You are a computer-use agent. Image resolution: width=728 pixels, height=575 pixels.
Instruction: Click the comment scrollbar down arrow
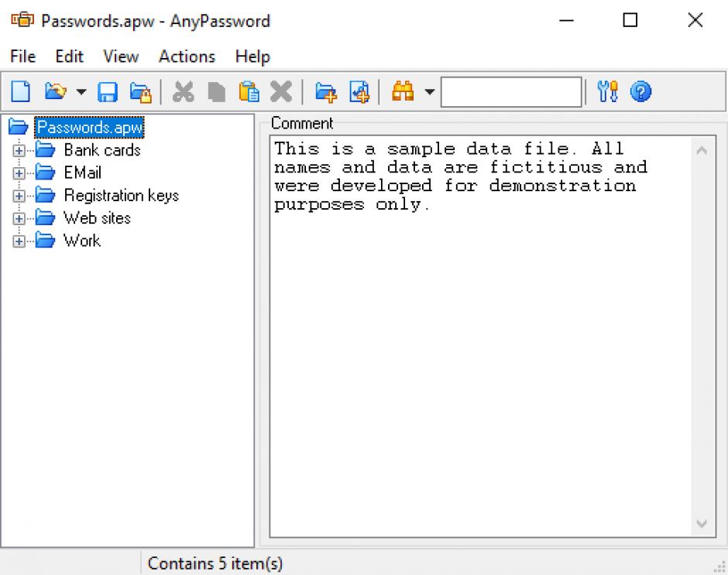[x=702, y=523]
